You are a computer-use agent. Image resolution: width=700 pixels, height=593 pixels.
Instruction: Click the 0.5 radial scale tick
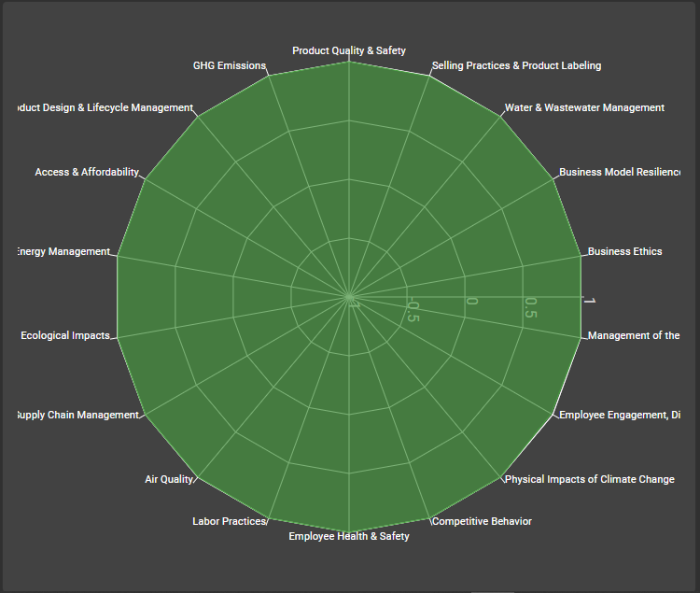pyautogui.click(x=530, y=307)
